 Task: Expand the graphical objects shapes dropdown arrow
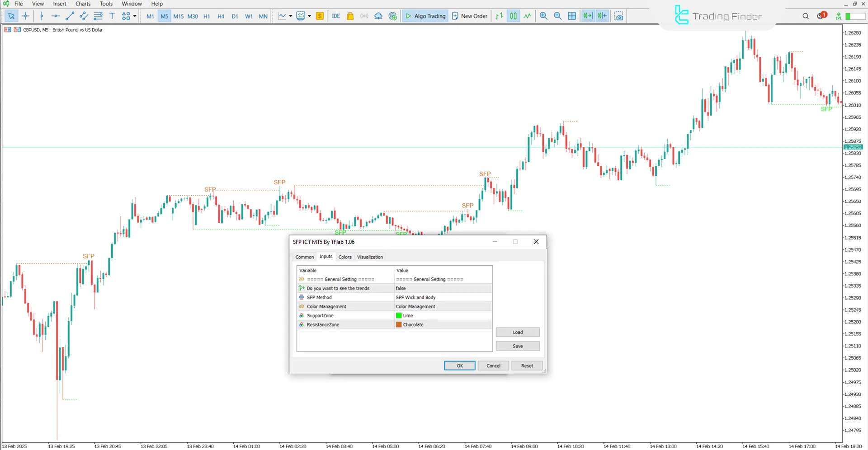(135, 16)
